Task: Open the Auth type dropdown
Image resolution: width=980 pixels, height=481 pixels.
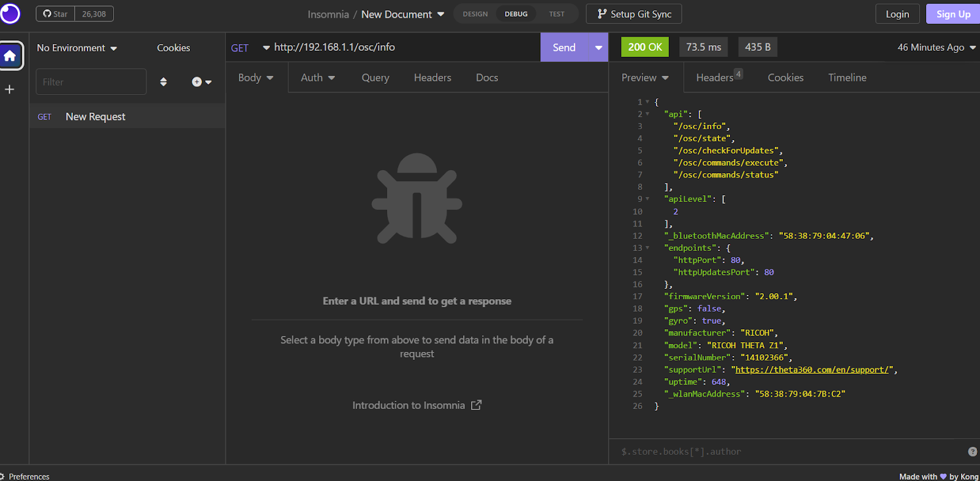Action: pyautogui.click(x=318, y=78)
